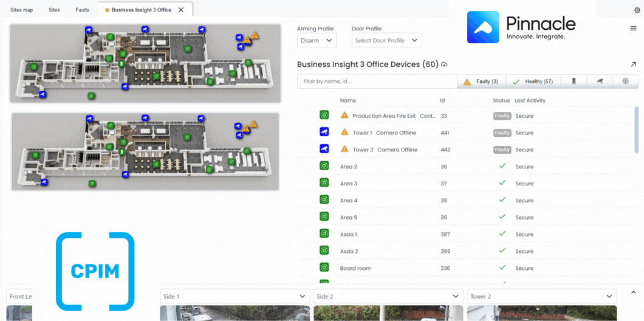The image size is (644, 321).
Task: Click the green sensor icon for Asda 2
Action: click(324, 250)
